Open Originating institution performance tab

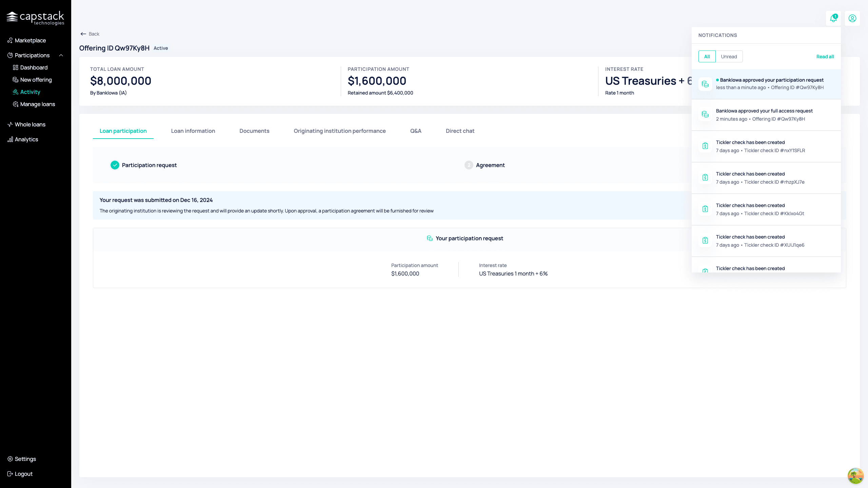click(340, 131)
